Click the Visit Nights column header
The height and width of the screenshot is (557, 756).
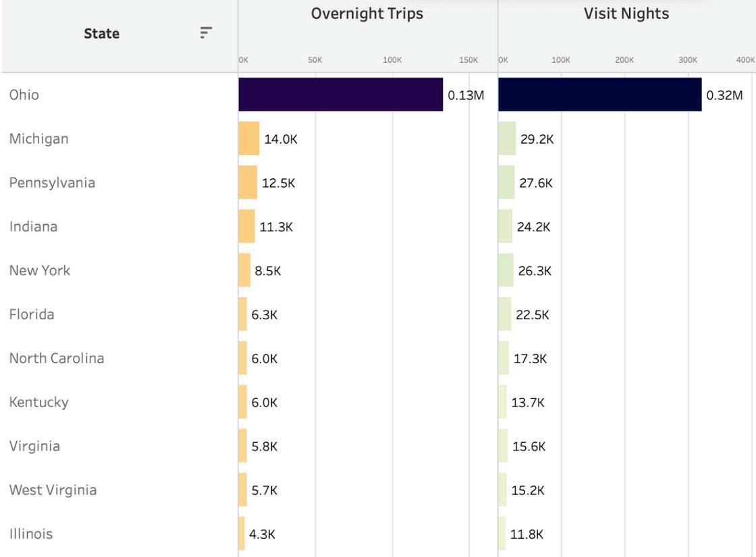coord(626,14)
